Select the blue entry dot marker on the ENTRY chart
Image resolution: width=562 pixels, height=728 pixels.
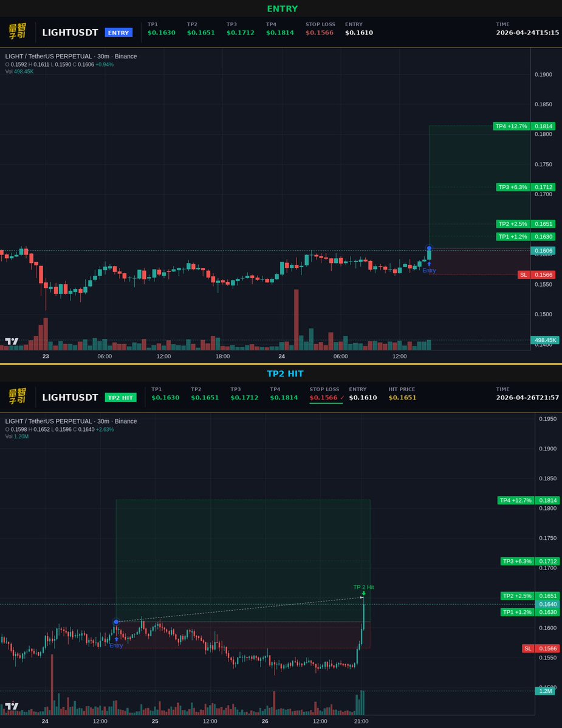point(429,248)
